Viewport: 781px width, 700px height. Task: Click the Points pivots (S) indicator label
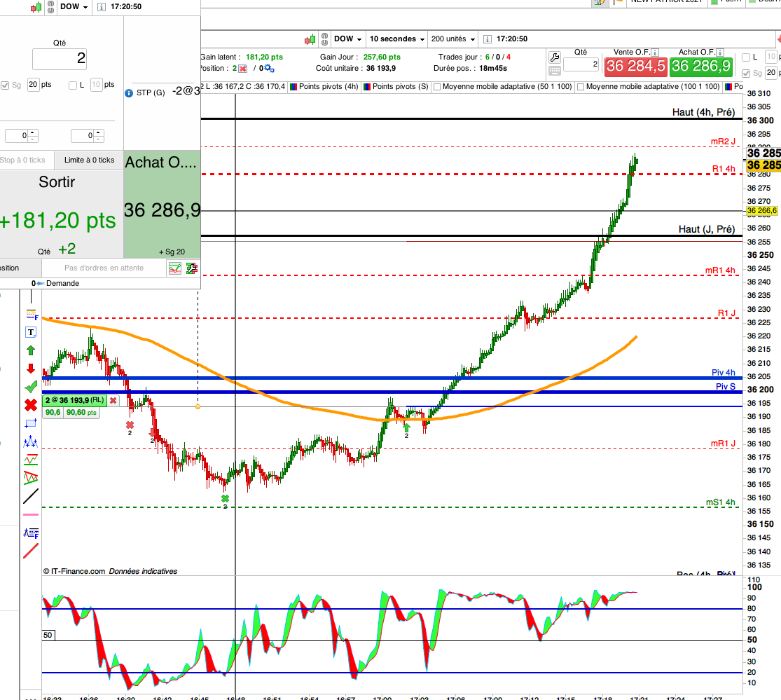(x=401, y=87)
